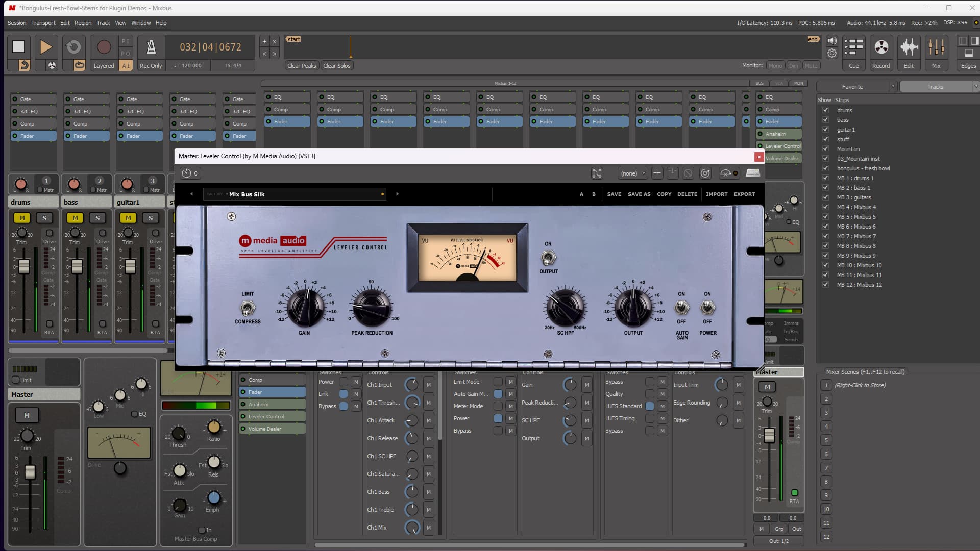Screen dimensions: 980x551
Task: Open the Layered record mode dropdown
Action: click(x=104, y=66)
